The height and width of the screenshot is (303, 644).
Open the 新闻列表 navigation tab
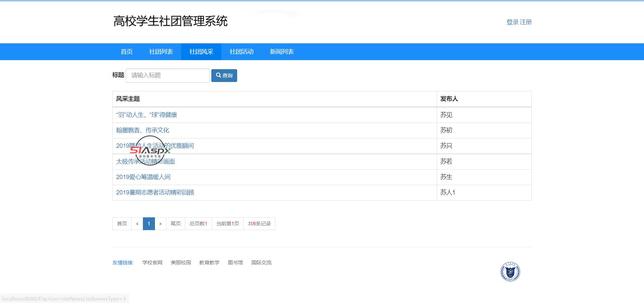(x=282, y=52)
